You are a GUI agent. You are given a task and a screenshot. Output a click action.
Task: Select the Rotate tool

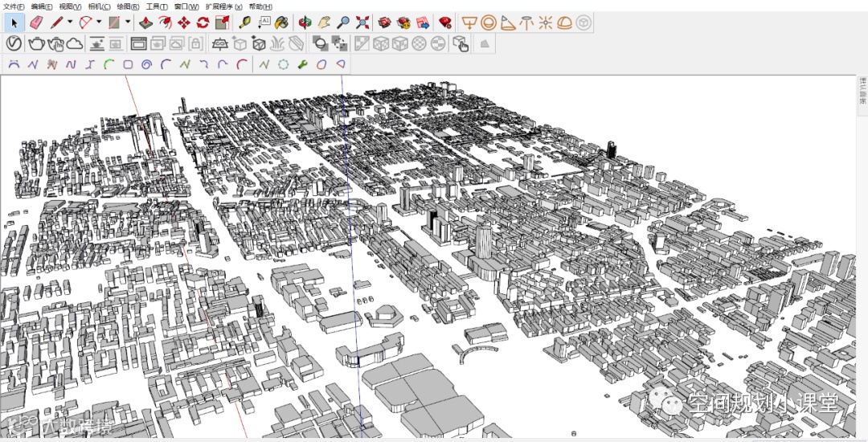click(x=203, y=23)
